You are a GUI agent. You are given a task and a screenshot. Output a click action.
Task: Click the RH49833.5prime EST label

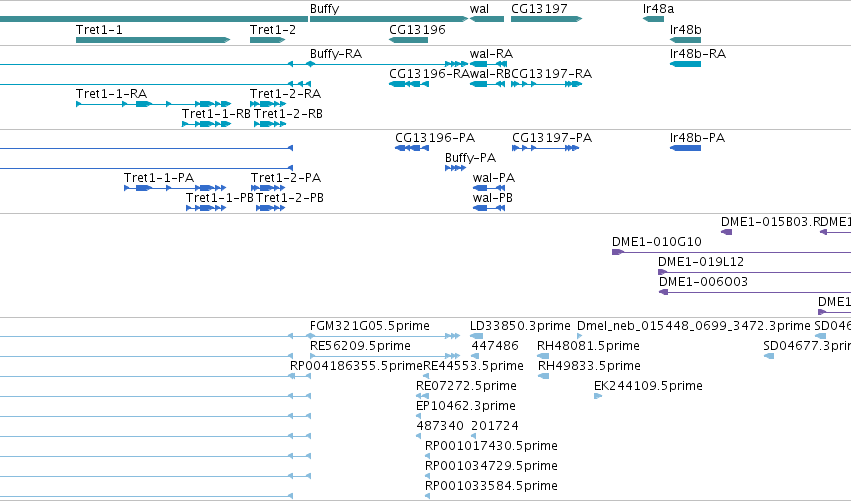(589, 366)
